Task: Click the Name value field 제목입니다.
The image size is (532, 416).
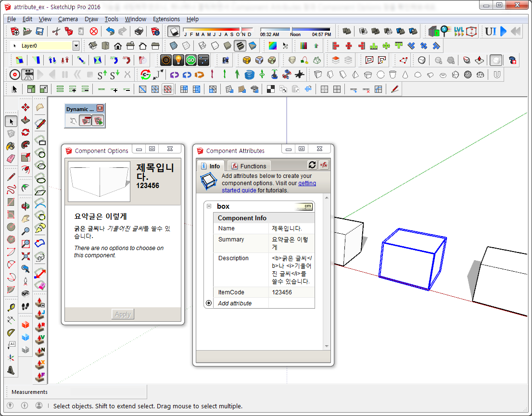Action: tap(291, 228)
